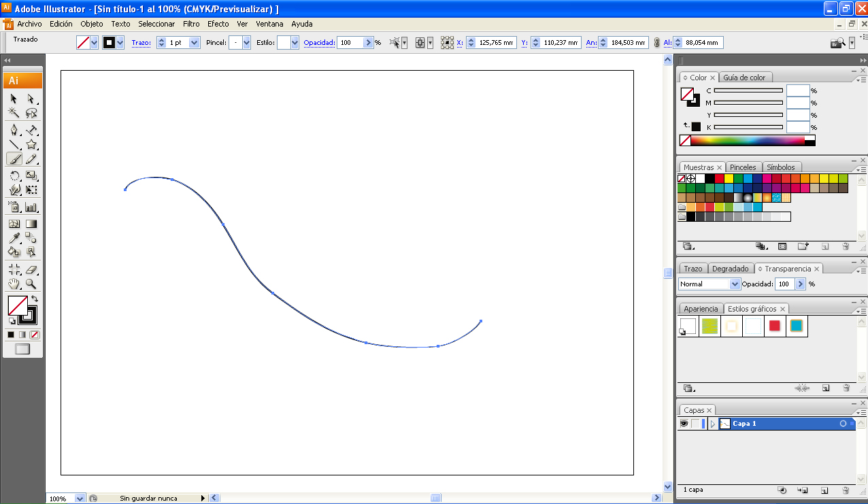The width and height of the screenshot is (868, 504).
Task: Open the Ventana menu
Action: [269, 23]
